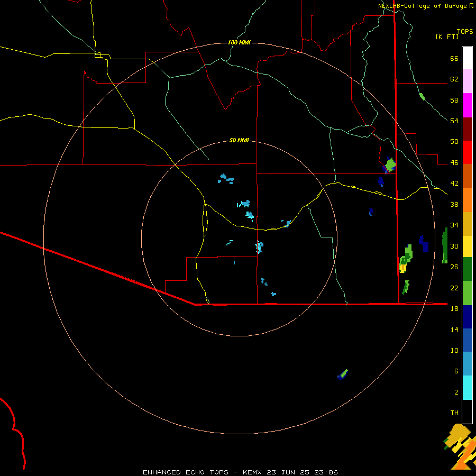Pick the dark green legend swatch
476x476 pixels.
(x=467, y=269)
